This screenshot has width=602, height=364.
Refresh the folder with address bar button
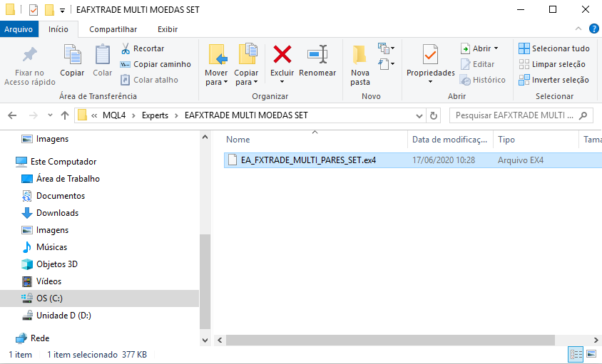pyautogui.click(x=435, y=115)
